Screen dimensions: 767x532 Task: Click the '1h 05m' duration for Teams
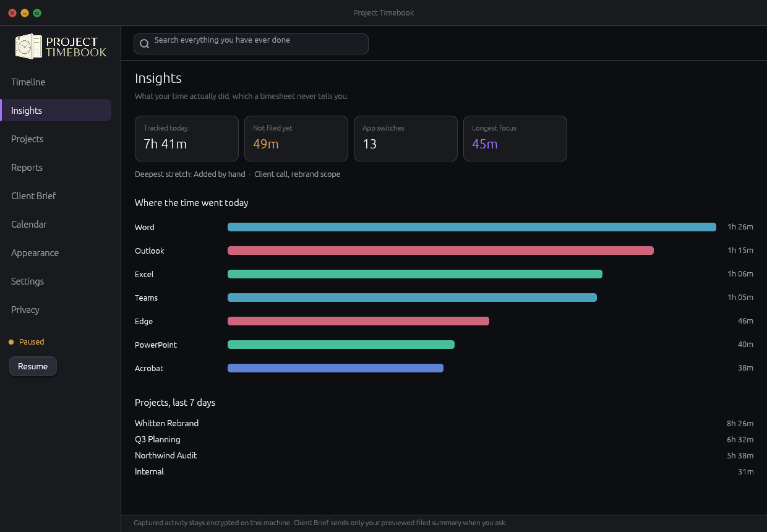click(740, 298)
